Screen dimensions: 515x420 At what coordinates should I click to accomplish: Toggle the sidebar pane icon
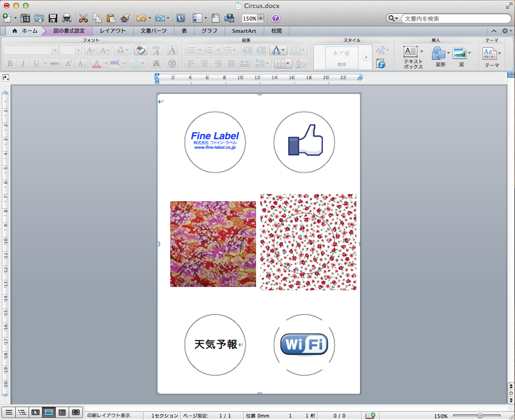197,18
